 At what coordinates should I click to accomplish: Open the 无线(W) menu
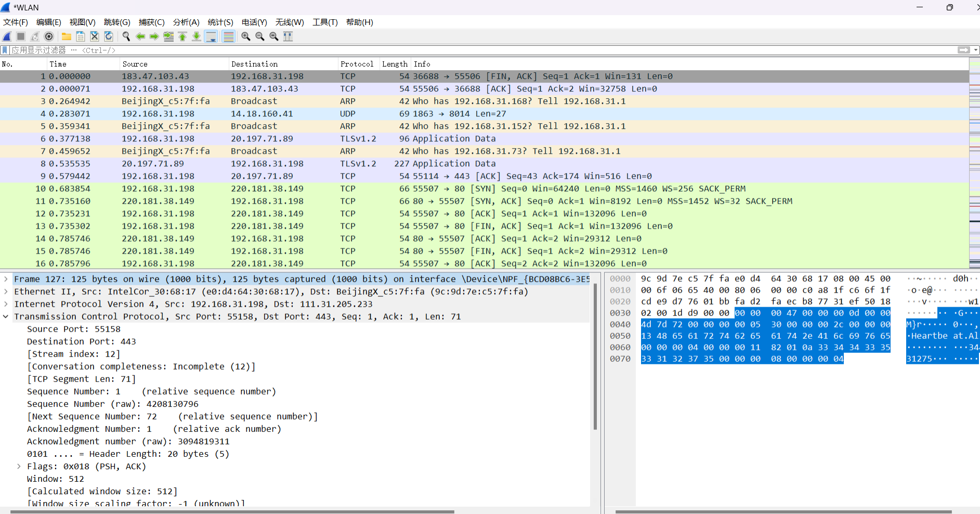click(x=290, y=22)
